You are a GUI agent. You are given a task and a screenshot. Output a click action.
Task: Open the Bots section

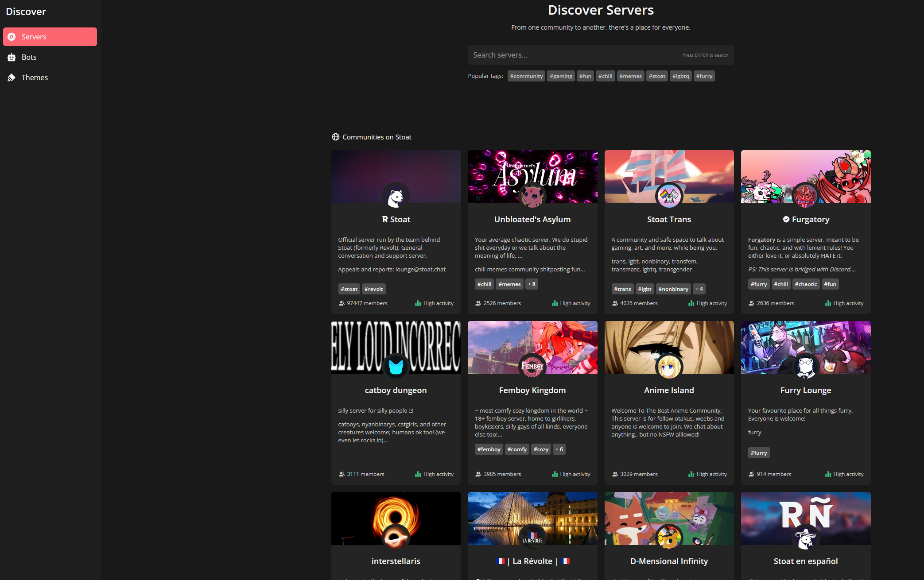pos(29,57)
